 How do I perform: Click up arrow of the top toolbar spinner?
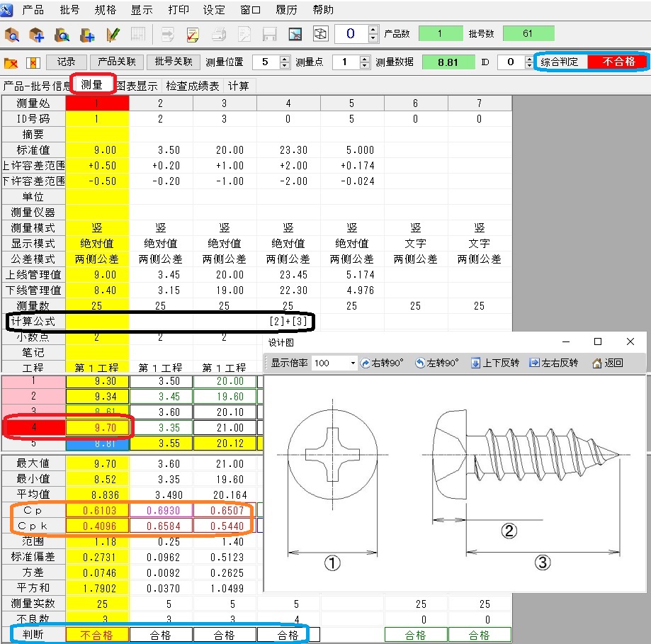pos(373,30)
